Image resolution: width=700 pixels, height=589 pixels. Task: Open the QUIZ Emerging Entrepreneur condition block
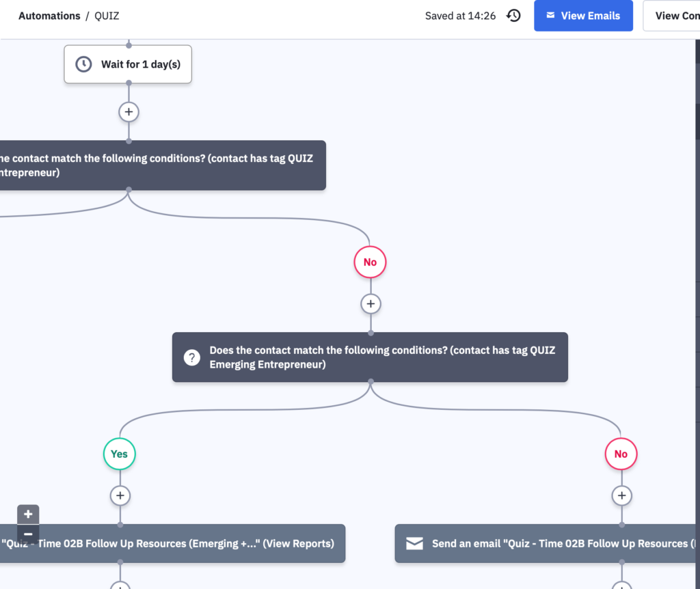click(370, 357)
